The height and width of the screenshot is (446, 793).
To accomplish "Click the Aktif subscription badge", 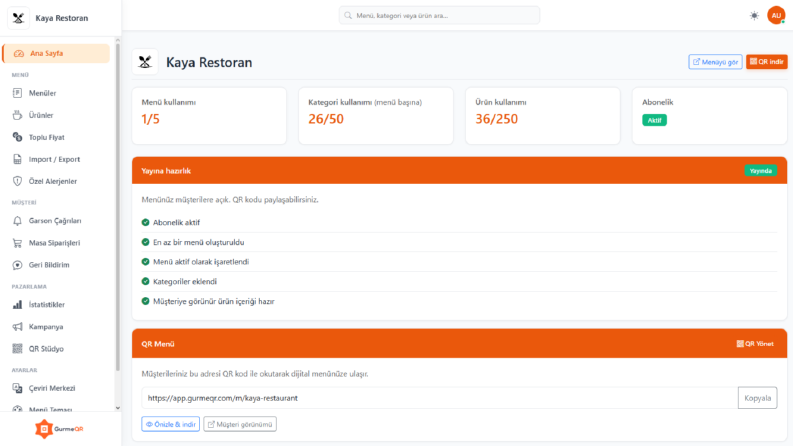I will coord(654,120).
